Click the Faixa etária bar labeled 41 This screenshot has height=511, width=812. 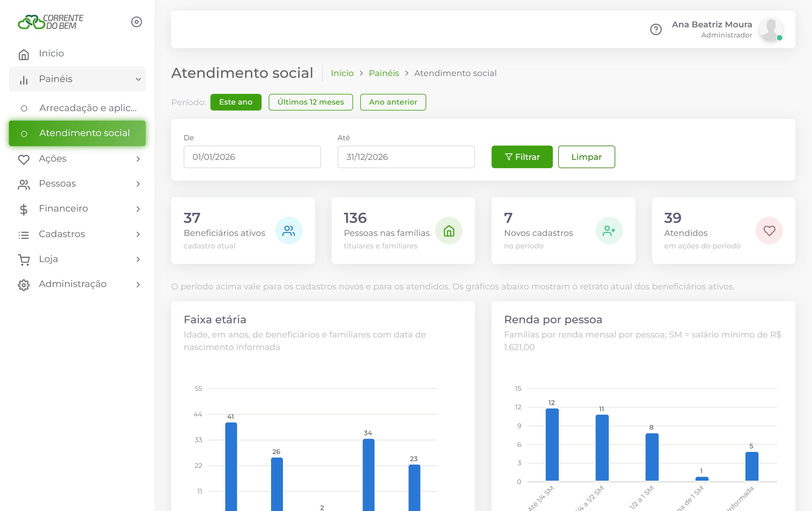(x=231, y=466)
